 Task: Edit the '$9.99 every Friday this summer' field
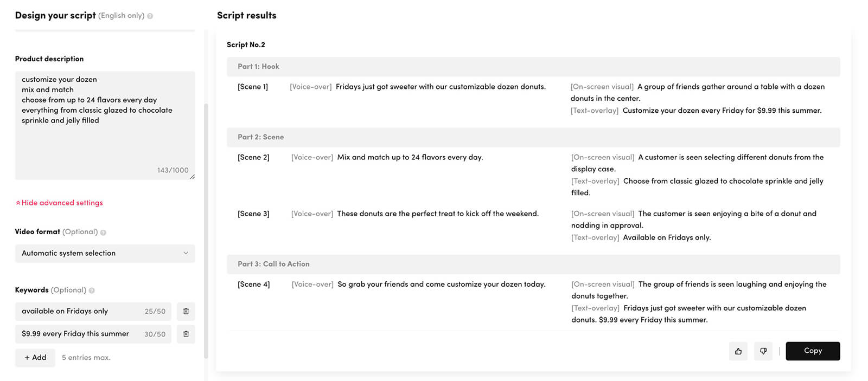(x=93, y=334)
